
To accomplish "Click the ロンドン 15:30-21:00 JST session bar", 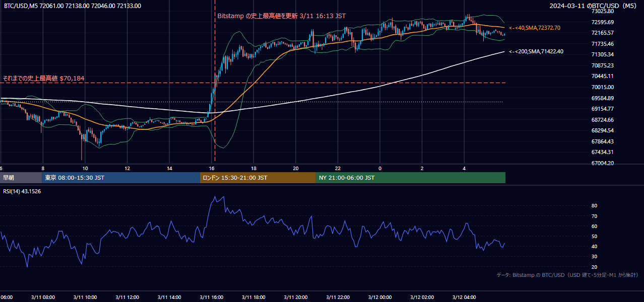I will pyautogui.click(x=258, y=178).
